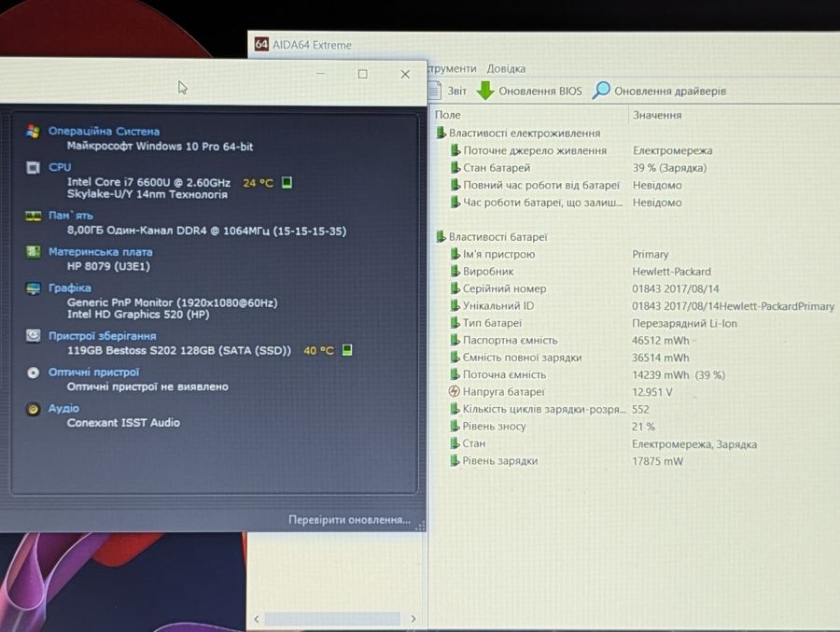The image size is (840, 632).
Task: Click the 12.951 V voltage value
Action: [x=652, y=392]
